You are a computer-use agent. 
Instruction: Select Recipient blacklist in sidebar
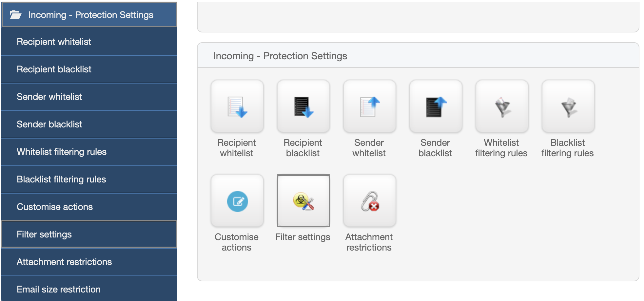coord(89,69)
